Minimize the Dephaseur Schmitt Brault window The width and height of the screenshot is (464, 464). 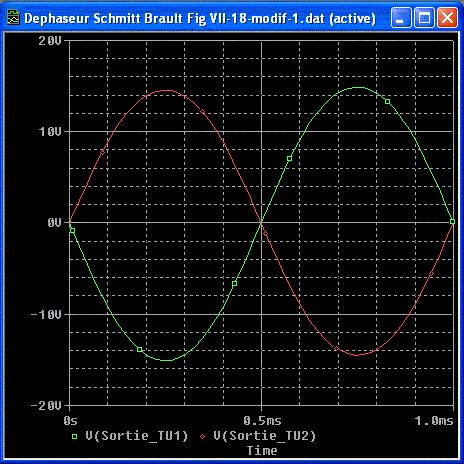401,17
